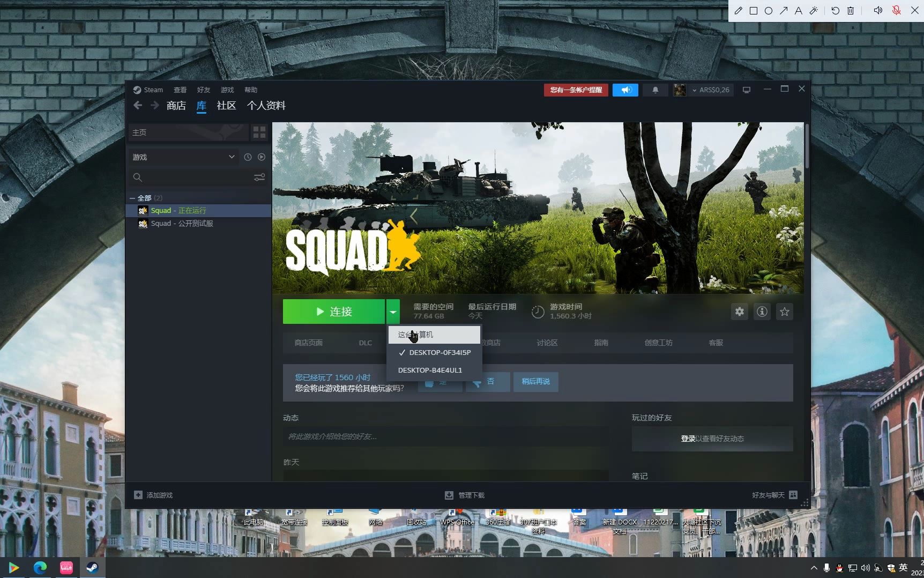Click the 否 recommendation button
The width and height of the screenshot is (924, 578).
click(x=488, y=382)
